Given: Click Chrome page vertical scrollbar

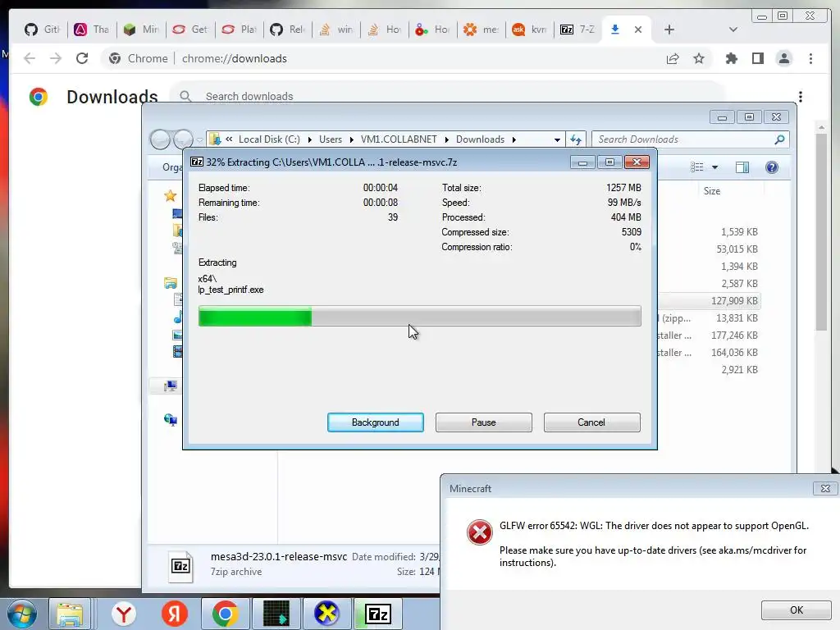Looking at the screenshot, I should tap(821, 231).
